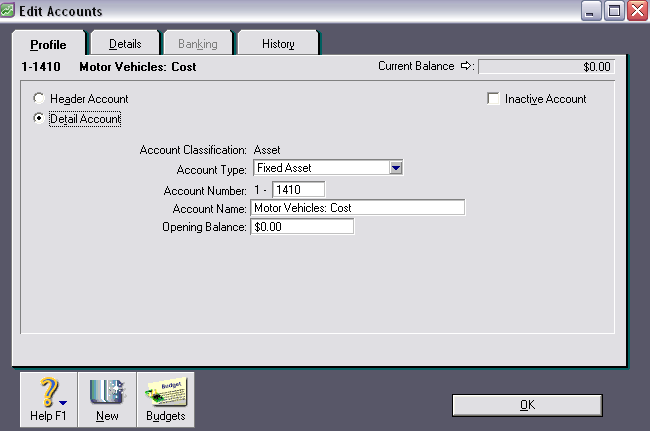
Task: Switch to the Profile tab
Action: 48,44
